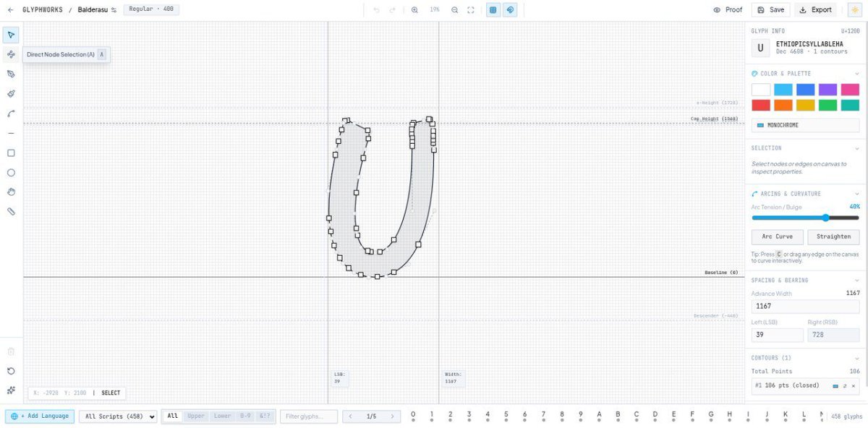Open the GLYPHWORKS home link

tap(43, 10)
